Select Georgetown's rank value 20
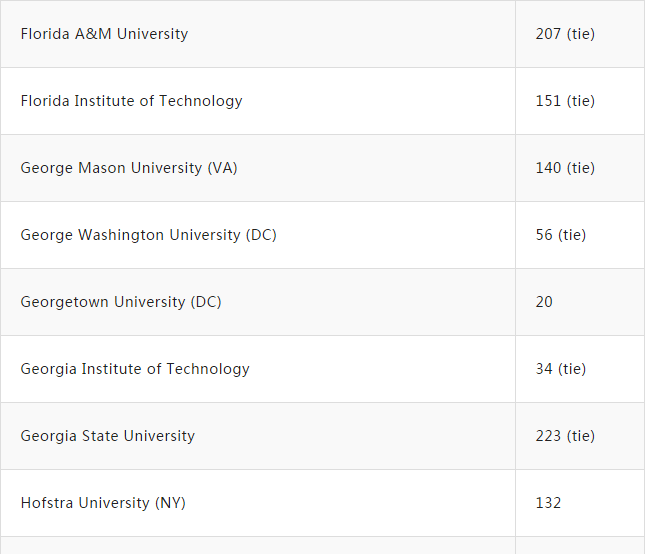 (544, 302)
